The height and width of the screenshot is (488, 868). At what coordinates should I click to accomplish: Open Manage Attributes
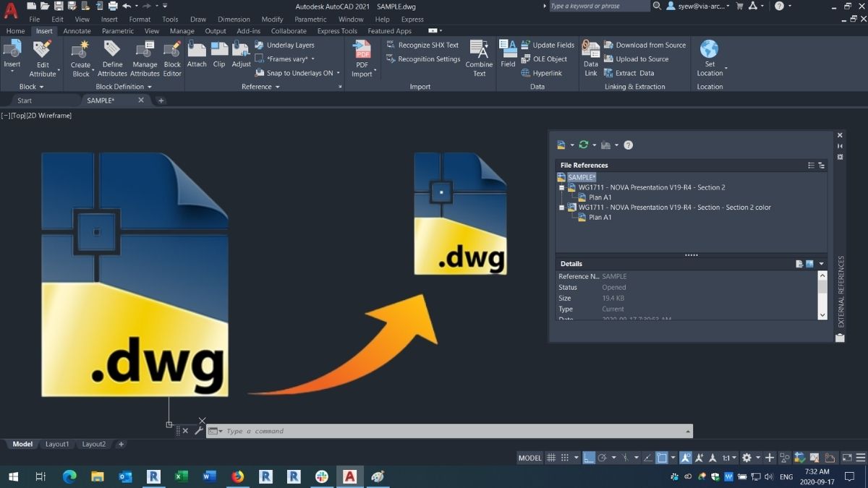(145, 59)
